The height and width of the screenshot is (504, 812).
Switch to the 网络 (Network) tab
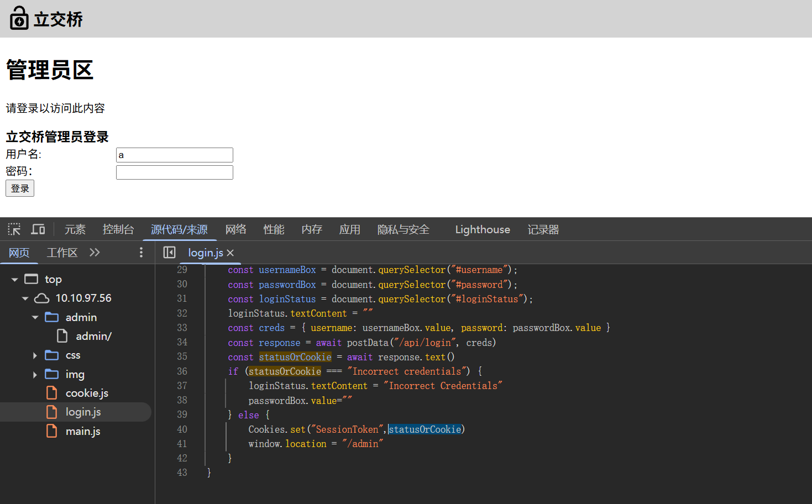(235, 229)
